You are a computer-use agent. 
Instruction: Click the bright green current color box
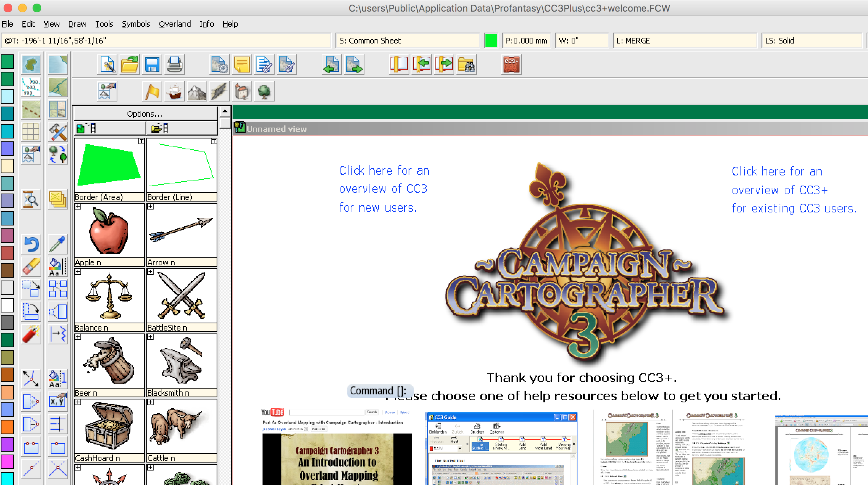(491, 41)
